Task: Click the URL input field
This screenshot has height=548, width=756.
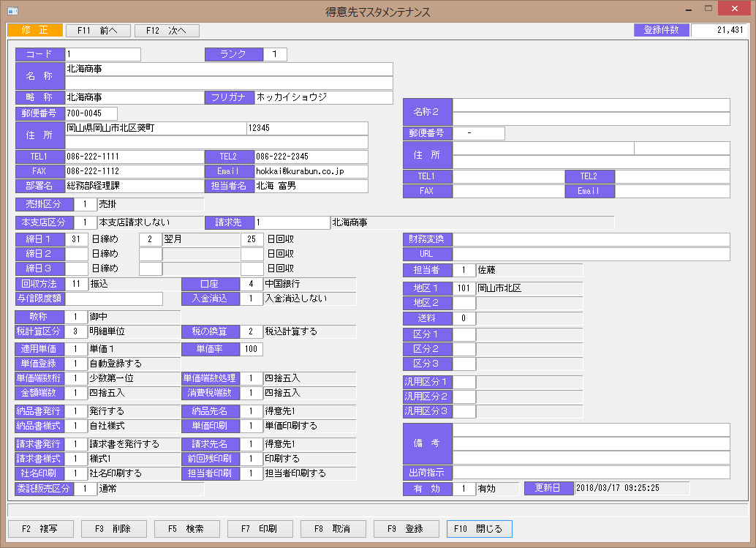Action: [591, 254]
